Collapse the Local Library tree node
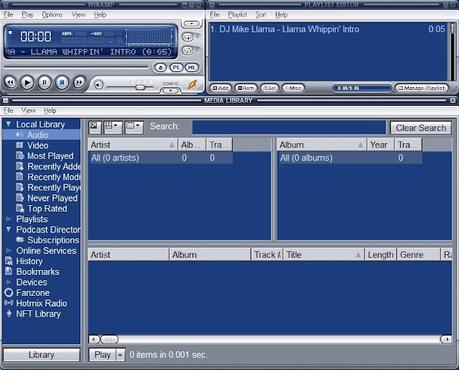This screenshot has width=459, height=370. [x=9, y=124]
